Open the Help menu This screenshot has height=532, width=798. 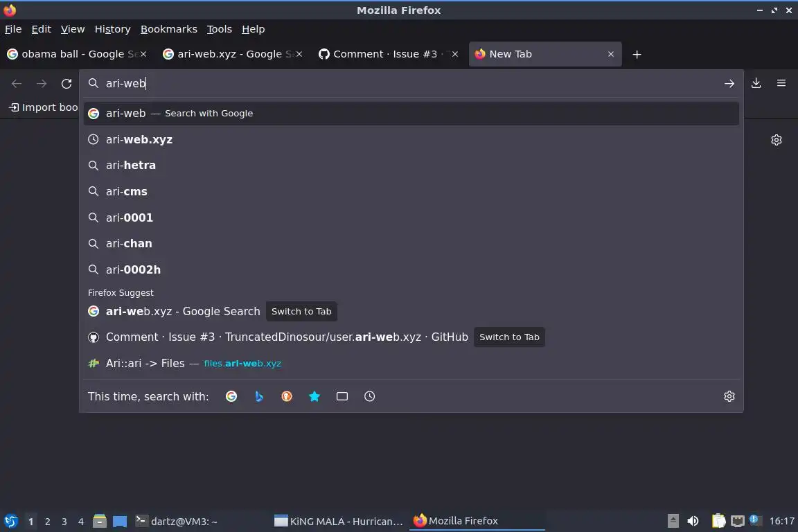point(253,29)
